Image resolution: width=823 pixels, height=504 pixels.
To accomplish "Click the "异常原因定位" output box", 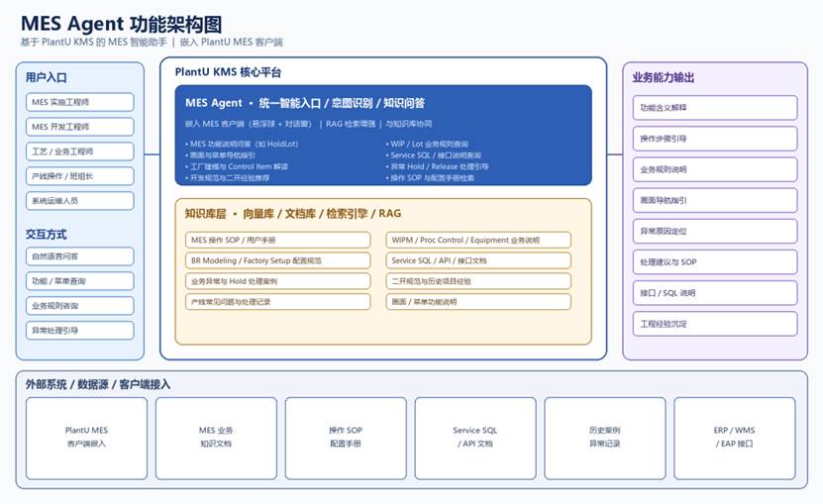I will coord(715,231).
